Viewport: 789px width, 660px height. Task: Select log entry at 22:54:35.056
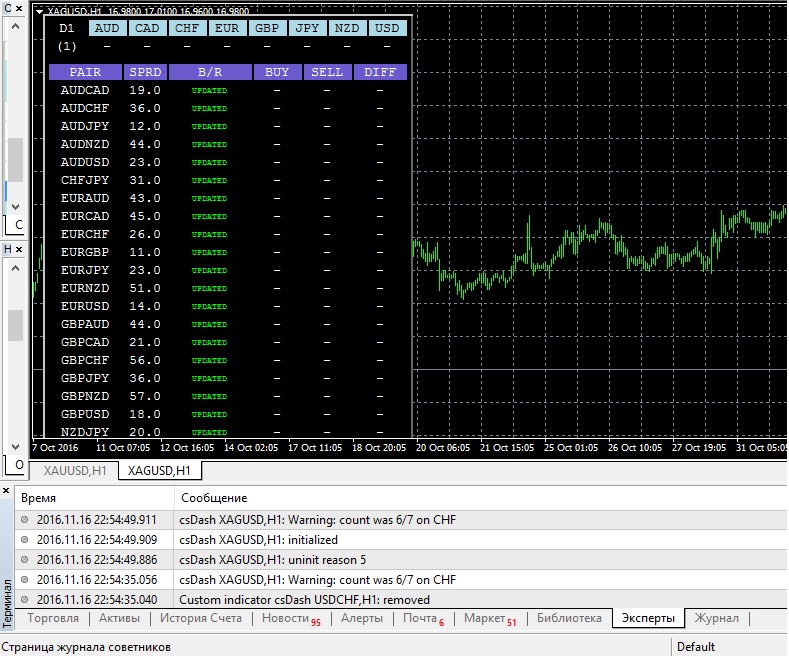click(401, 580)
